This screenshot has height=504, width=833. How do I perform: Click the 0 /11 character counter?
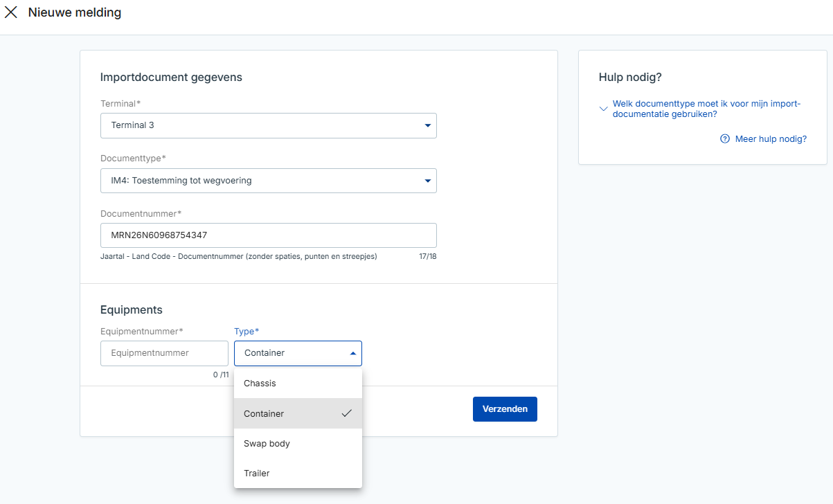pyautogui.click(x=221, y=375)
